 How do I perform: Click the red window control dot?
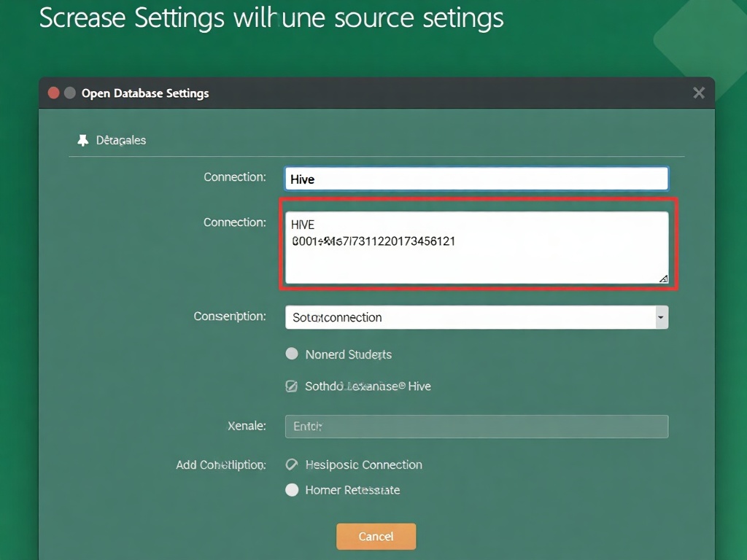(54, 93)
